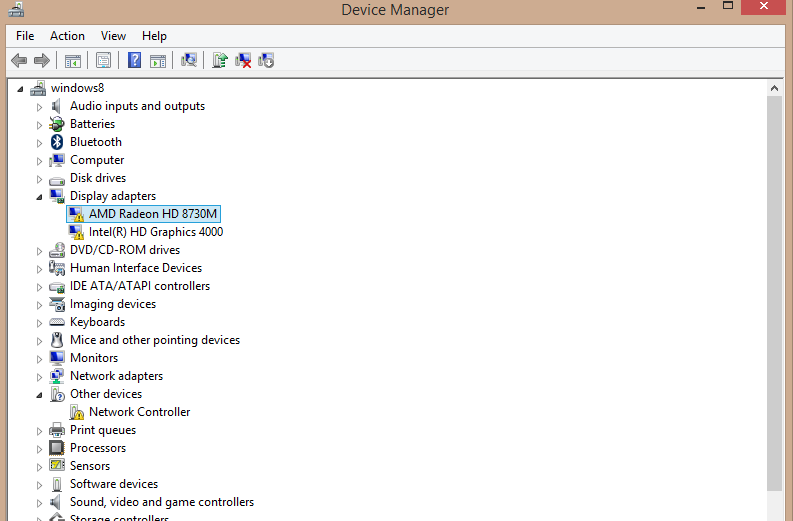Expand the Batteries node

click(39, 125)
